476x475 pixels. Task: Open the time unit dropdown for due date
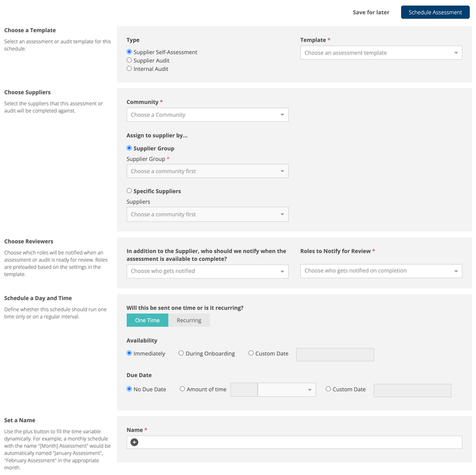287,390
